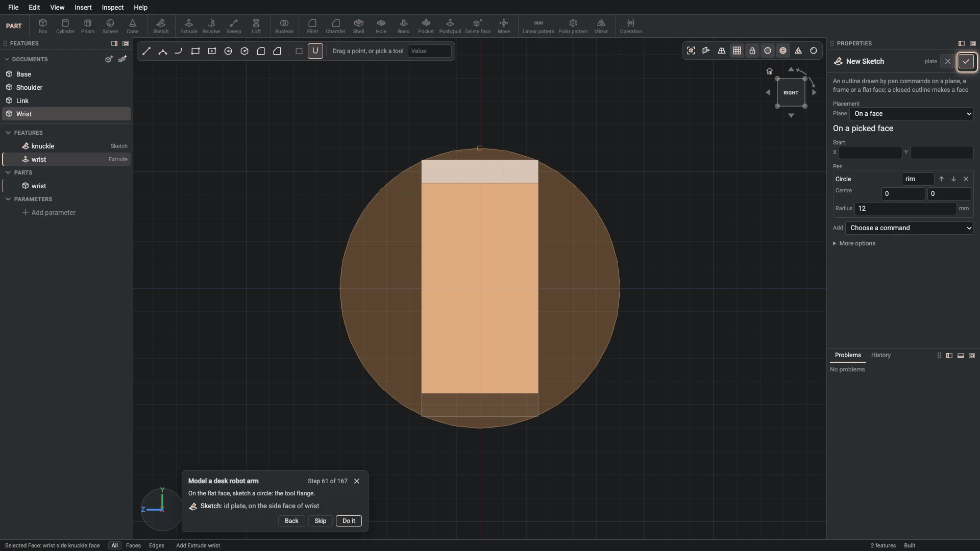Switch to the History tab
The height and width of the screenshot is (551, 980).
click(x=880, y=355)
